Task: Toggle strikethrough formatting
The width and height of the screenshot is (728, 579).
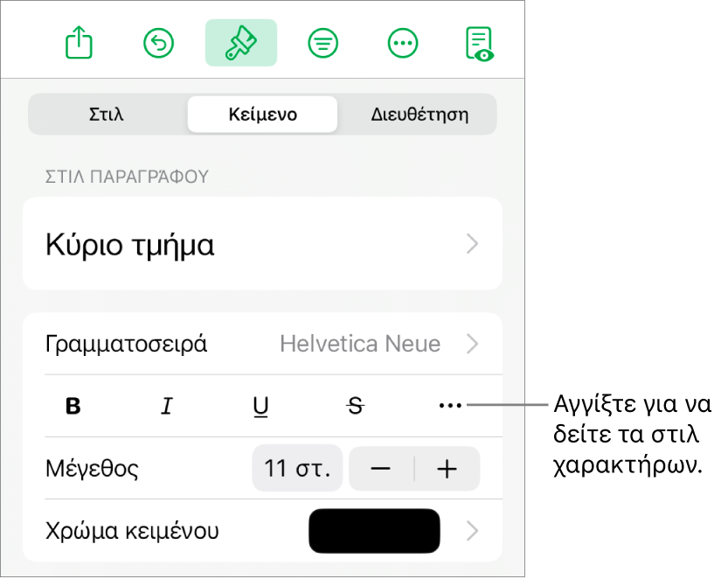Action: click(x=355, y=406)
